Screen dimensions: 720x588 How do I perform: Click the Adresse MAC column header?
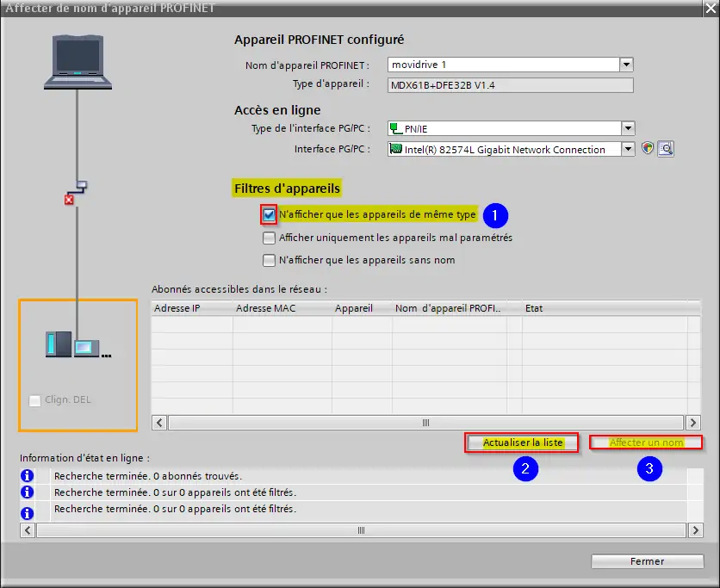tap(265, 308)
